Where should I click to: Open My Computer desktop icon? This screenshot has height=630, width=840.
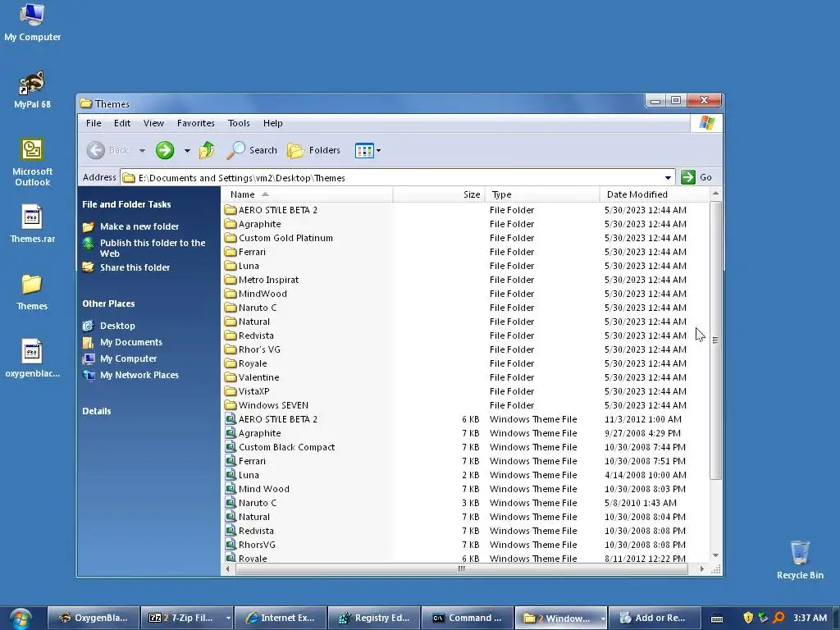32,22
